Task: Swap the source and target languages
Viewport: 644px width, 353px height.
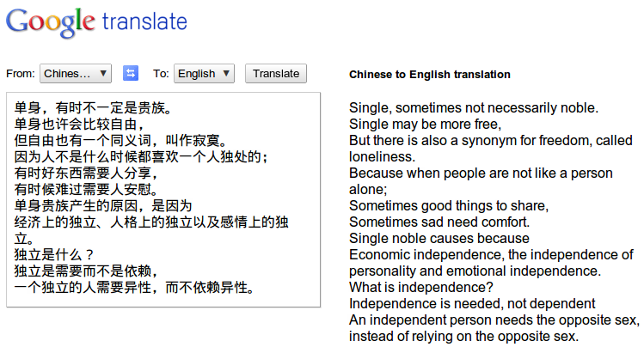Action: tap(131, 74)
